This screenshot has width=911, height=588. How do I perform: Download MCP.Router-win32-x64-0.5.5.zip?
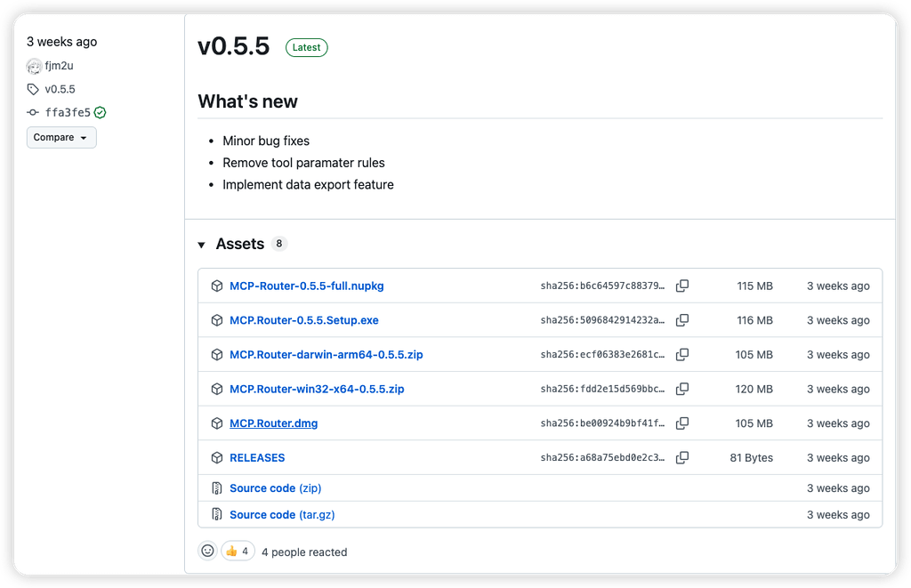317,389
